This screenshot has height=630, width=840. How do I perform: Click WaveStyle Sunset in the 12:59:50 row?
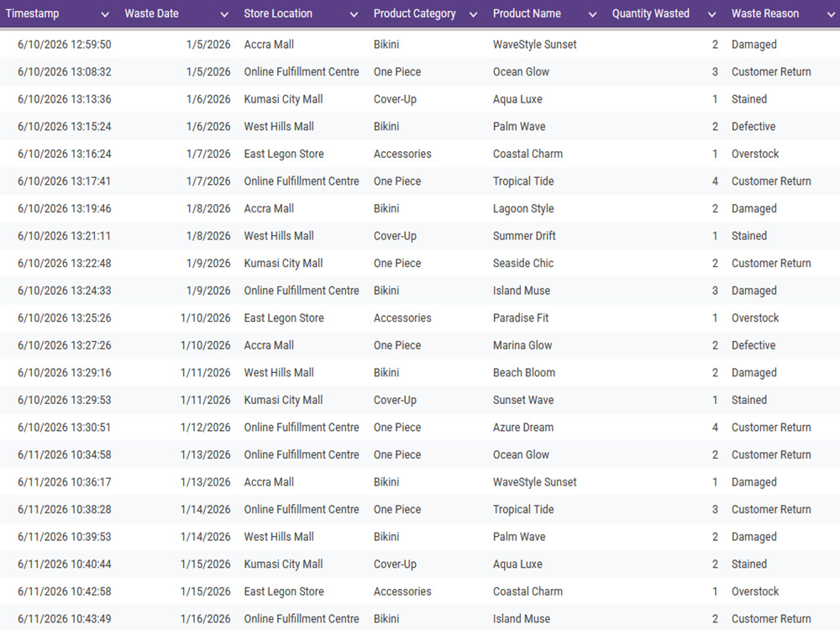tap(534, 45)
